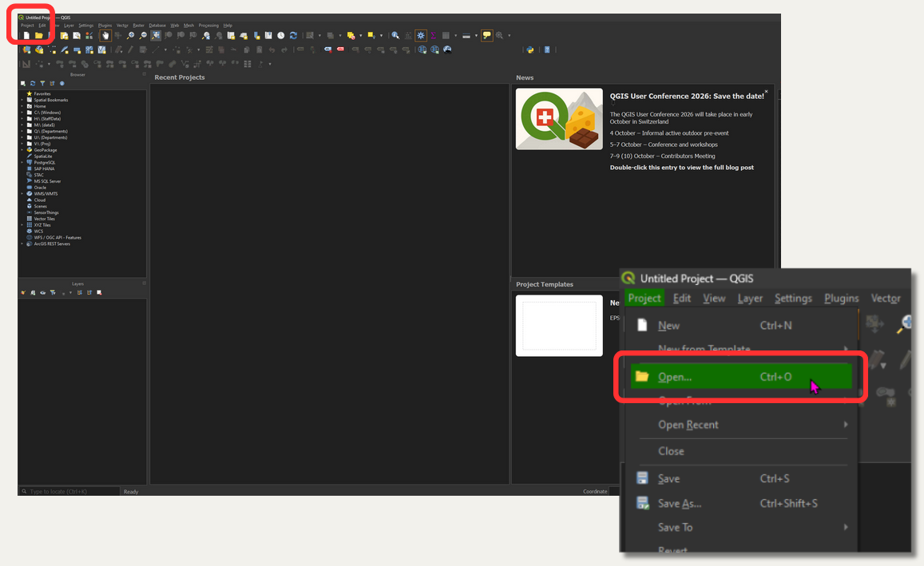
Task: Click the Zoom Out magnifier tool
Action: [143, 35]
